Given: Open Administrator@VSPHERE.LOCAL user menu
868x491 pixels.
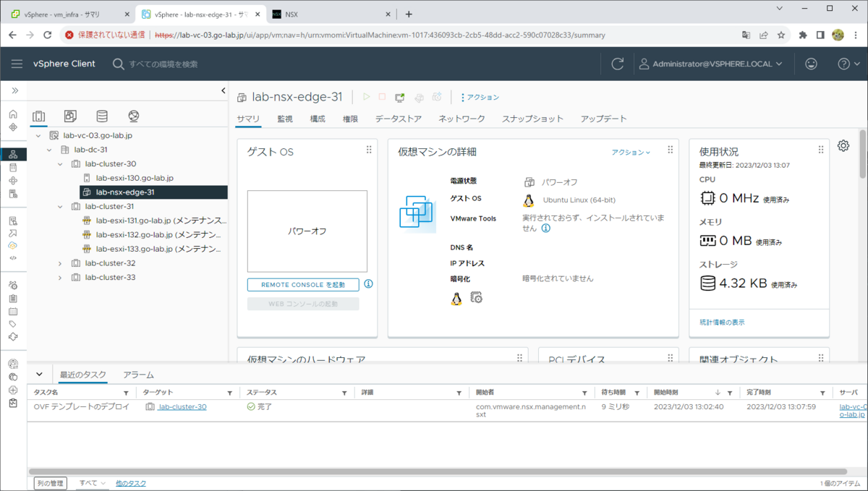Looking at the screenshot, I should tap(711, 64).
